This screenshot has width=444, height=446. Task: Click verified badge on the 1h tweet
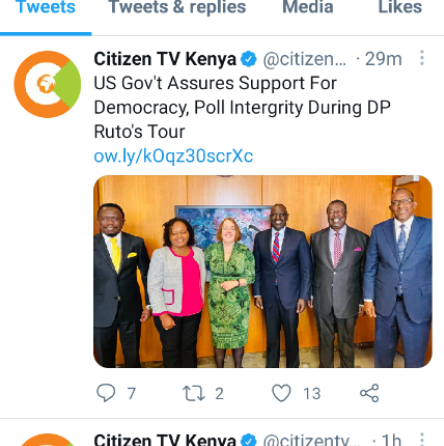pyautogui.click(x=249, y=440)
